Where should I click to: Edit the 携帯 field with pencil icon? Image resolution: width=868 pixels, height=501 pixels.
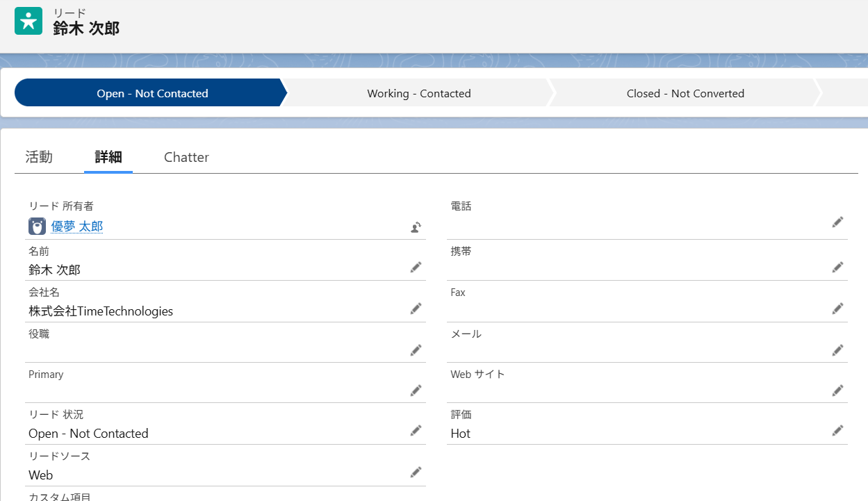[837, 268]
